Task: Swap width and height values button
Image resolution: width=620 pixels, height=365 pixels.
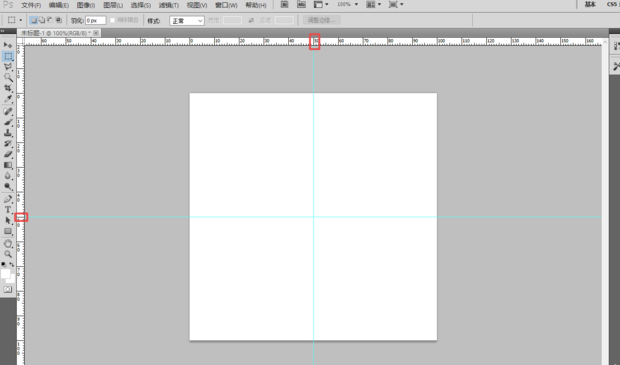Action: (251, 20)
